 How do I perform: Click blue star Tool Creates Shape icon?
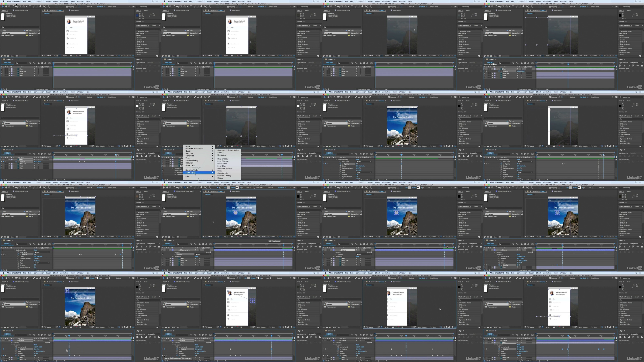pyautogui.click(x=218, y=188)
